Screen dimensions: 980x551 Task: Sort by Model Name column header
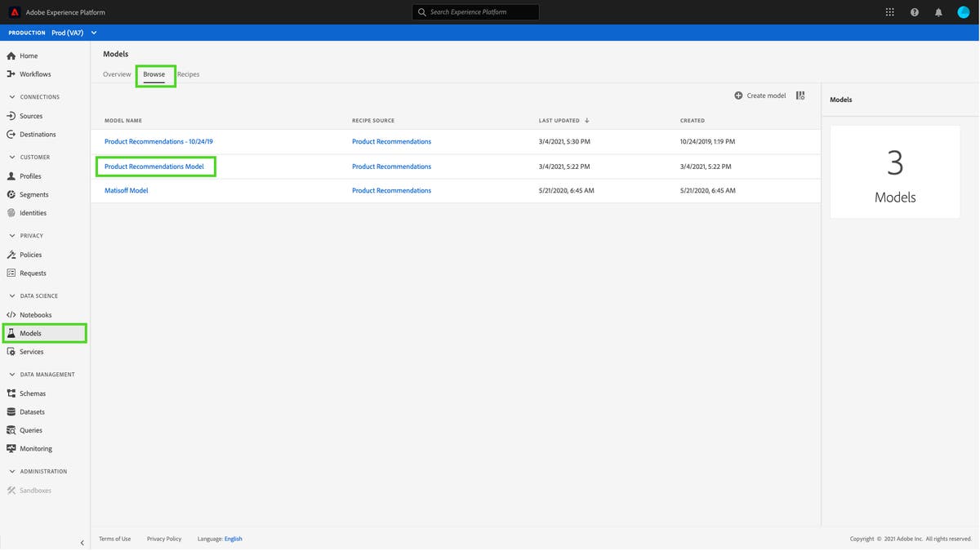tap(123, 121)
